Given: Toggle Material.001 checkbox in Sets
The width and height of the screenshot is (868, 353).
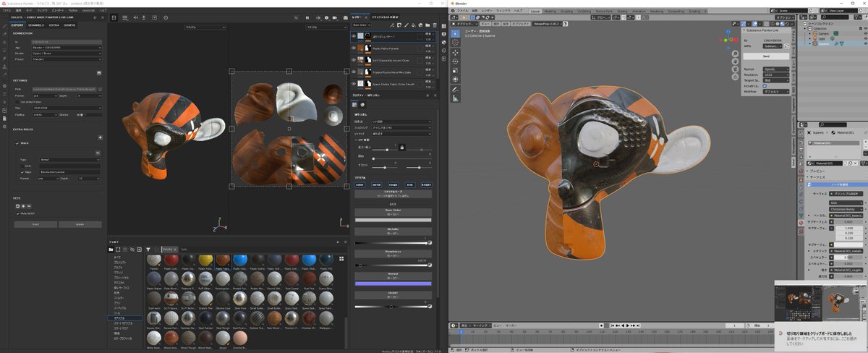Looking at the screenshot, I should point(17,213).
